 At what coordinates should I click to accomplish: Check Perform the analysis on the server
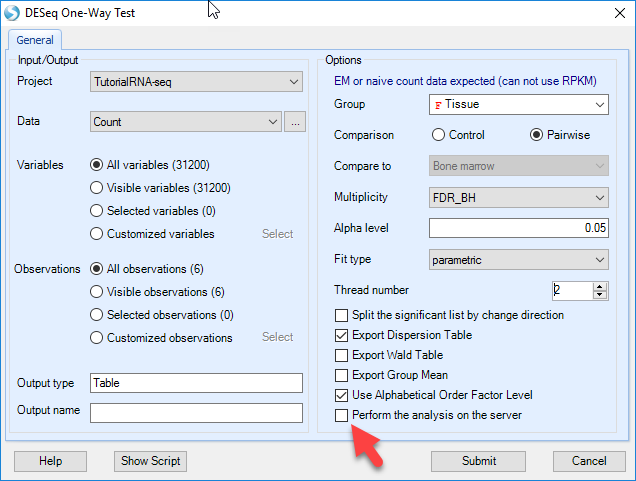pyautogui.click(x=342, y=415)
